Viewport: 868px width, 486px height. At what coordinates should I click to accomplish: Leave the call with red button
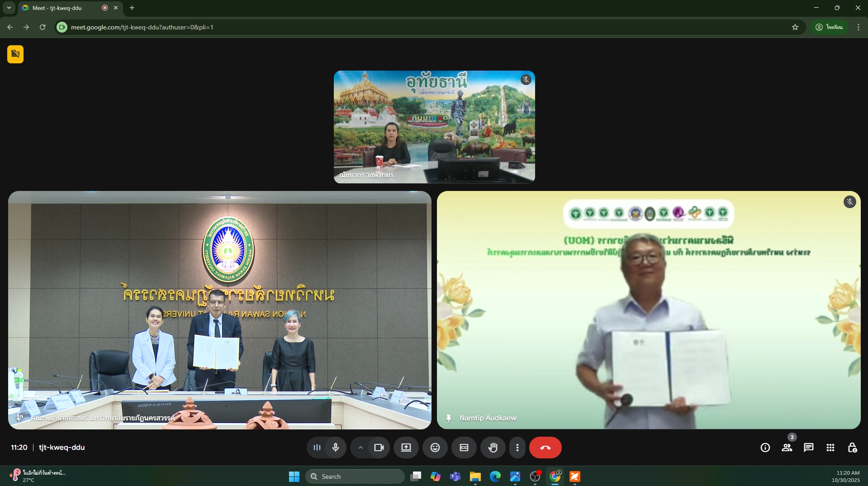coord(545,448)
